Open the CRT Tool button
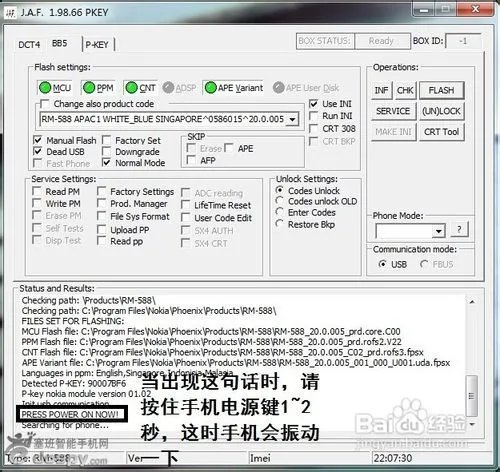 [441, 132]
